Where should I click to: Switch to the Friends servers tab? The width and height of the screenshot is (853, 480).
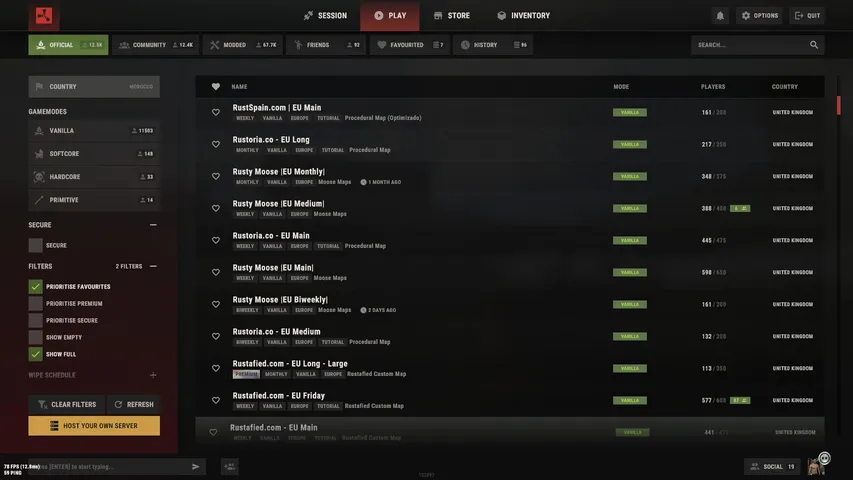pyautogui.click(x=326, y=45)
